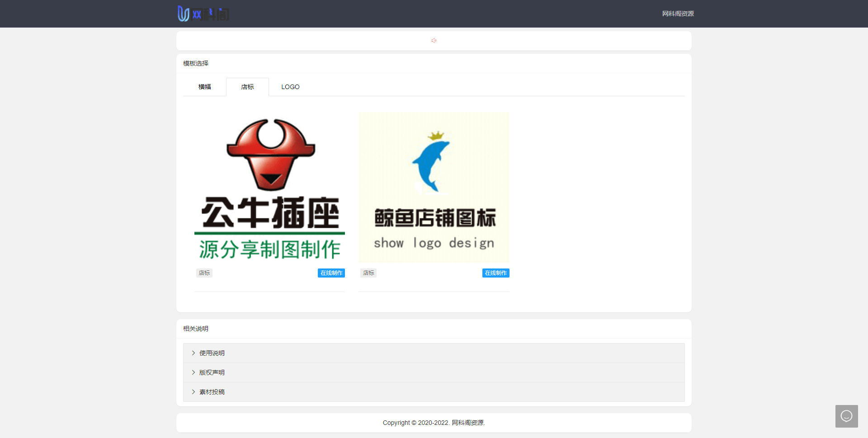Click the 店标 tag under 公牛插座
Viewport: 868px width, 438px height.
point(204,273)
